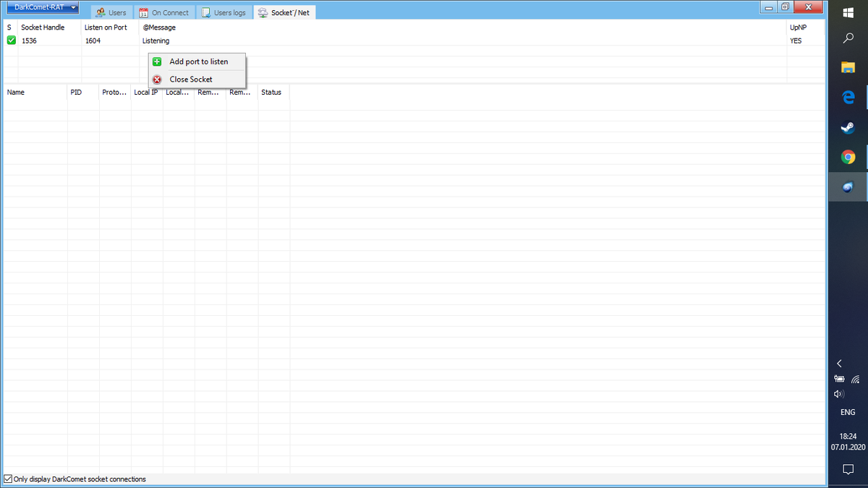Open Google Chrome from the taskbar
This screenshot has width=868, height=488.
pos(848,157)
